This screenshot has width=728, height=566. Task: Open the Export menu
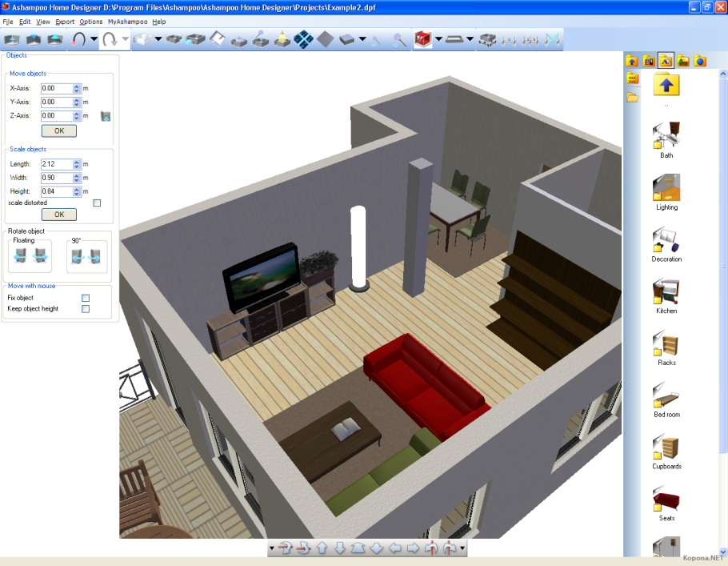tap(64, 22)
